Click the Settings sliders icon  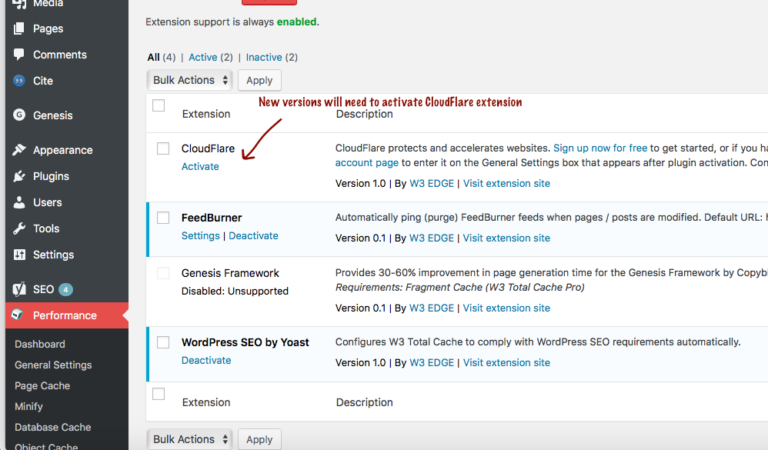[x=19, y=255]
